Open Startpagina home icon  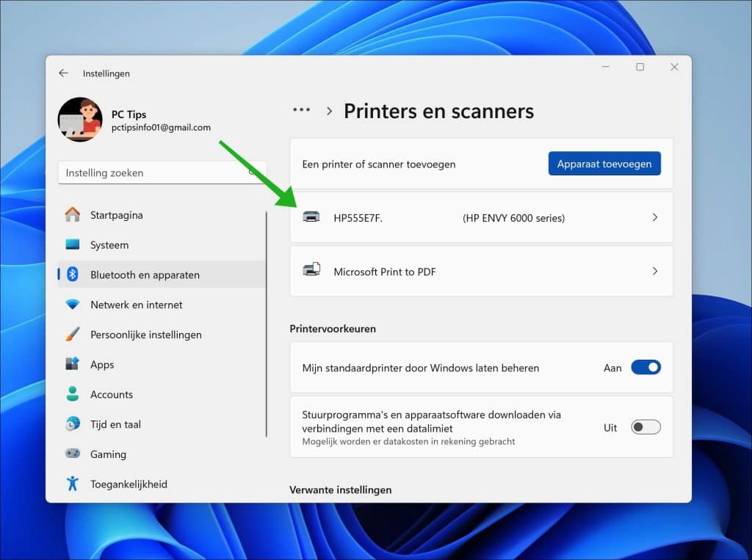pos(73,215)
